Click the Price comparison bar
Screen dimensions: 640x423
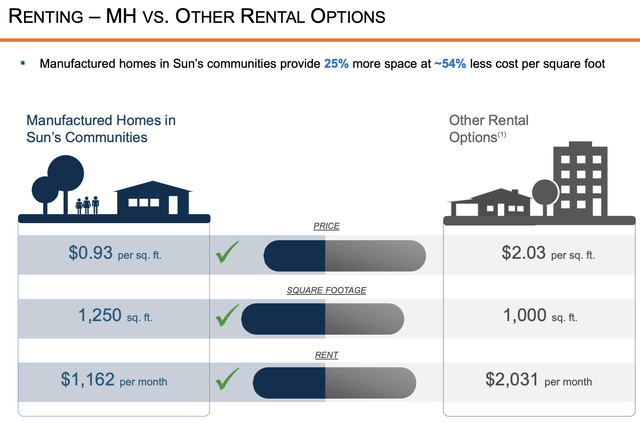tap(344, 255)
